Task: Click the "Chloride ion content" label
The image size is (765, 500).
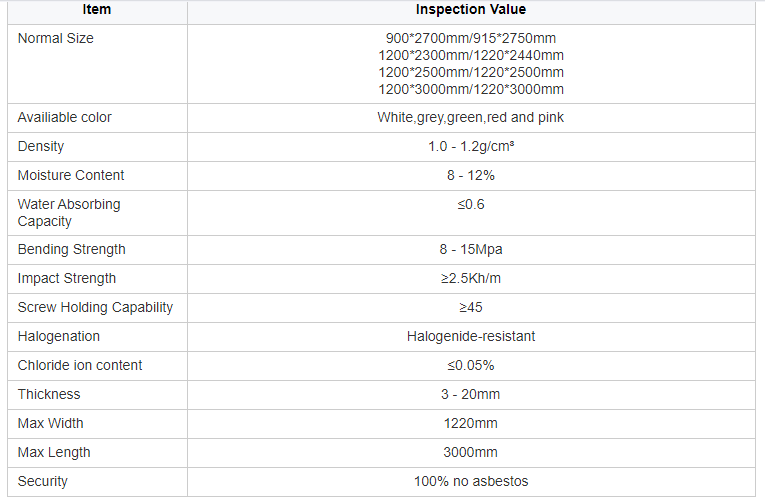Action: click(80, 365)
